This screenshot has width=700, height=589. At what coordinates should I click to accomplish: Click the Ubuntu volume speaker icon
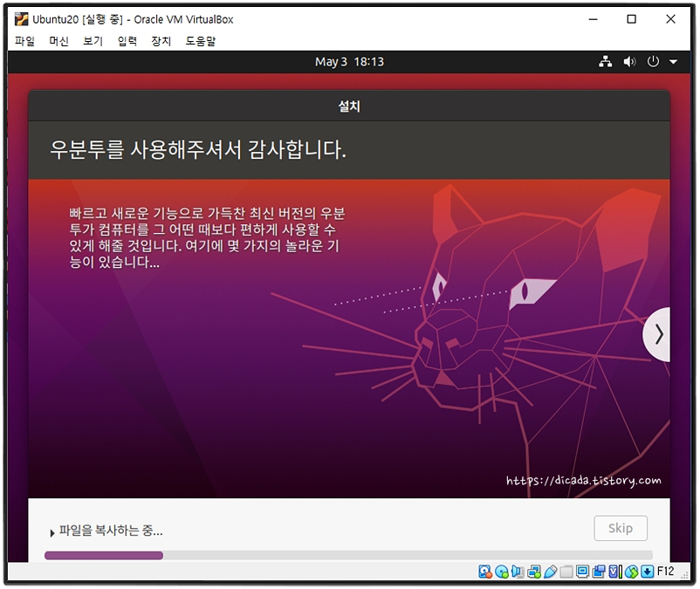point(629,62)
